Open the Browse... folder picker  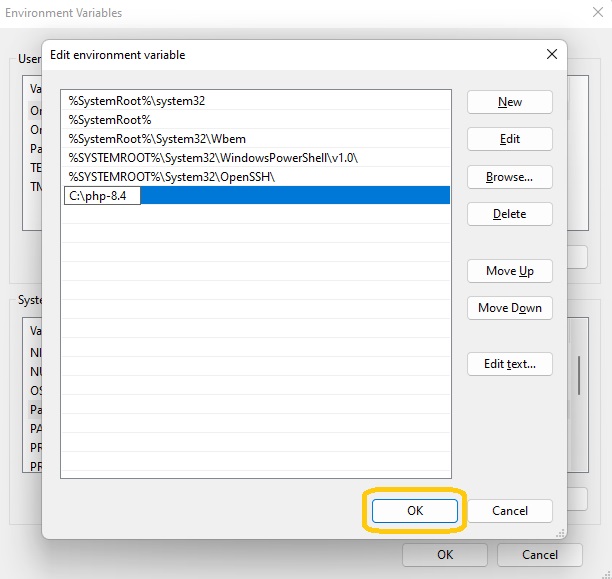tap(510, 177)
